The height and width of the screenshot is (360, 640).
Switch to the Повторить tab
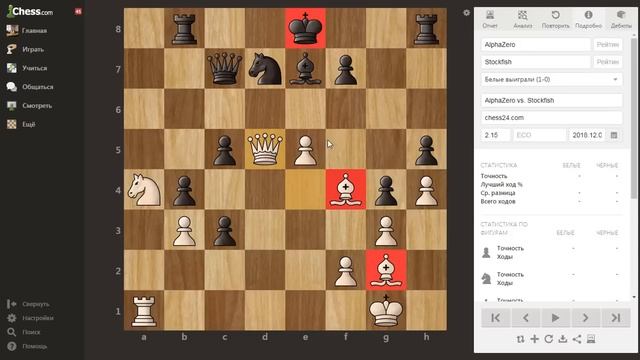click(556, 19)
